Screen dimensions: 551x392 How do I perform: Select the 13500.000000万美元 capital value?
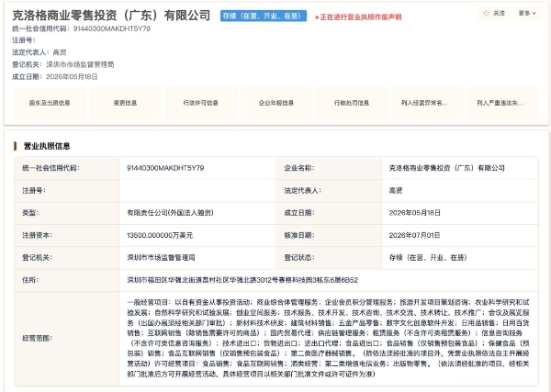[160, 235]
